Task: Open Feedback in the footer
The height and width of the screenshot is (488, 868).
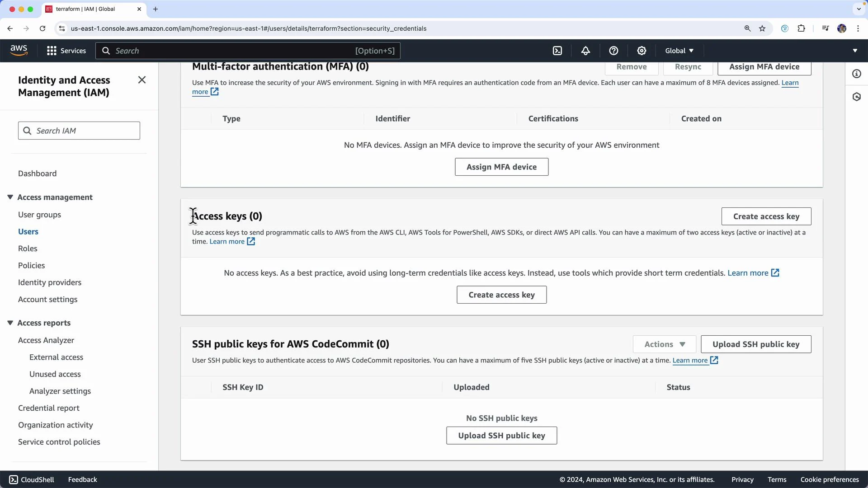Action: (x=82, y=479)
